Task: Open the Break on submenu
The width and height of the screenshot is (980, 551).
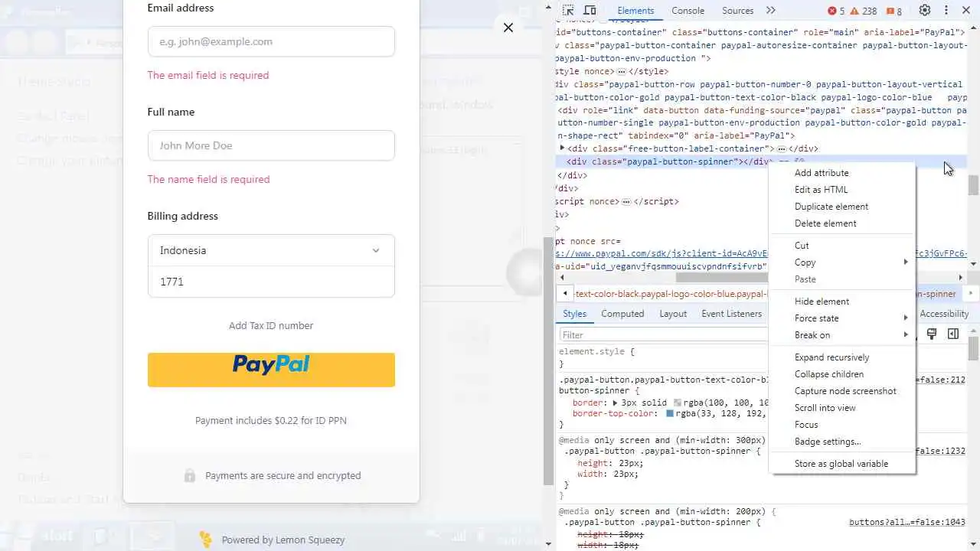Action: [842, 335]
